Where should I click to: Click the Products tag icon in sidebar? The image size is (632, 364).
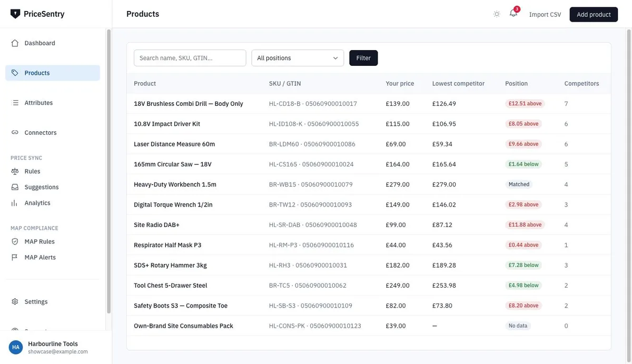click(x=15, y=73)
